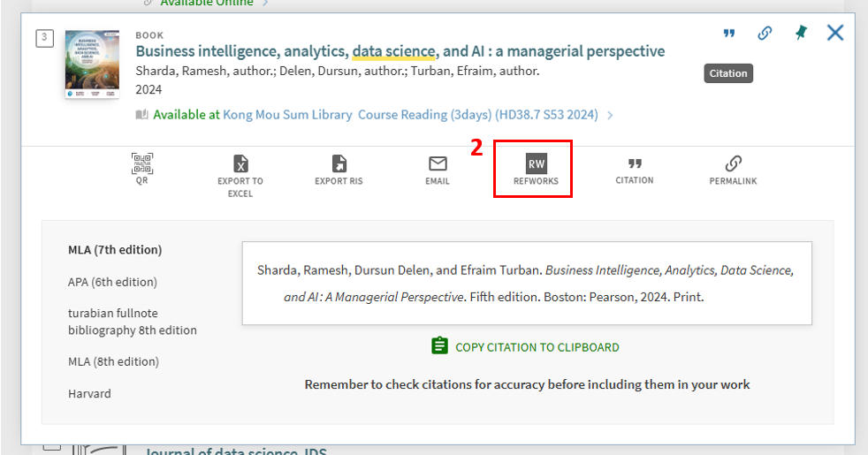Image resolution: width=868 pixels, height=455 pixels.
Task: Open the Business intelligence book title link
Action: [x=400, y=51]
